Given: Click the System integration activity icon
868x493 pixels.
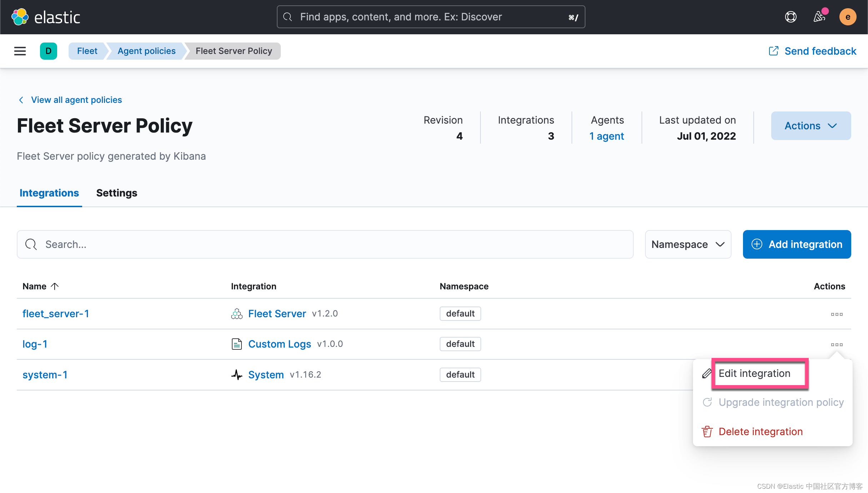Looking at the screenshot, I should 236,374.
